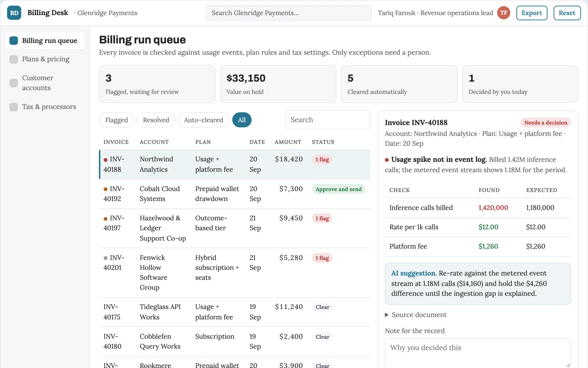Click the STATUS column header

323,142
